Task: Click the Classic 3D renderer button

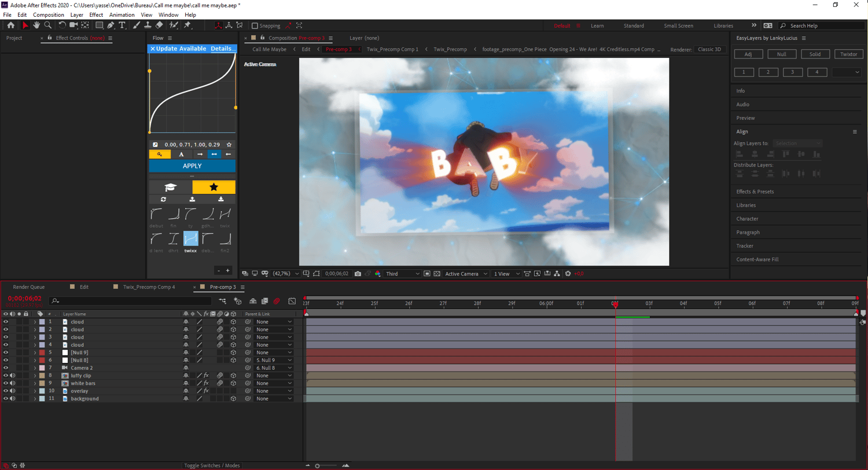Action: point(709,49)
